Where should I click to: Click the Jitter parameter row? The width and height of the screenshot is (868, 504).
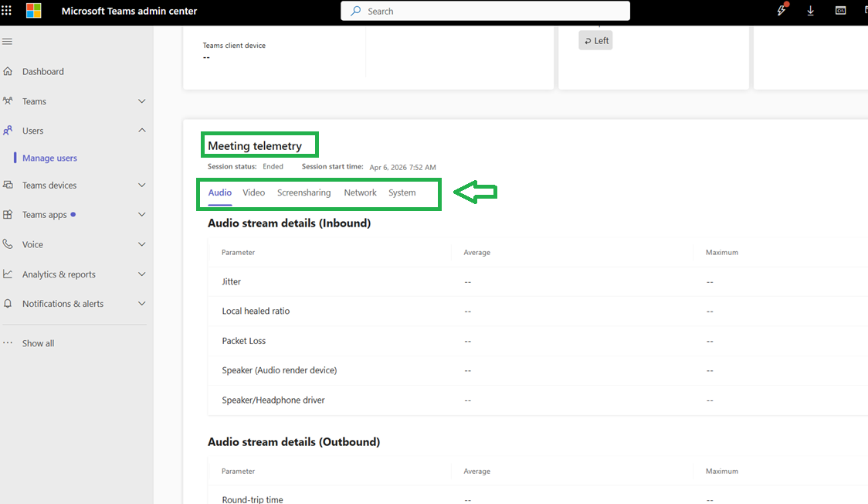[x=537, y=282]
